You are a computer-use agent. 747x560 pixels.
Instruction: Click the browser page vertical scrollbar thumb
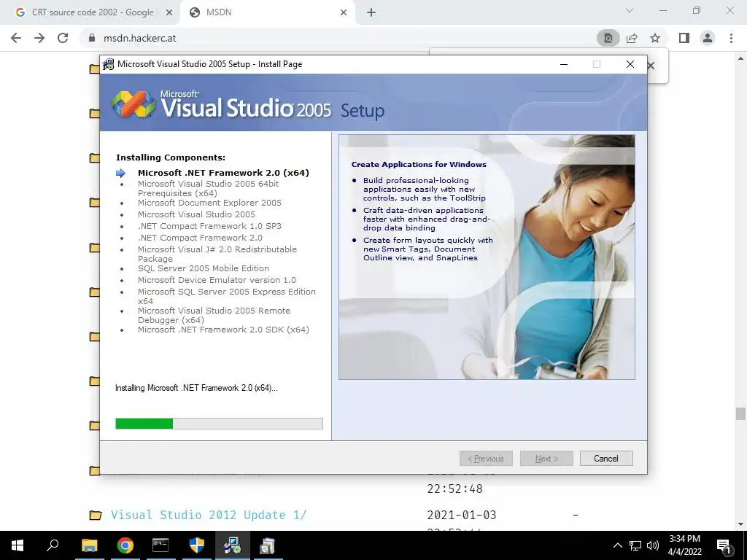(740, 413)
